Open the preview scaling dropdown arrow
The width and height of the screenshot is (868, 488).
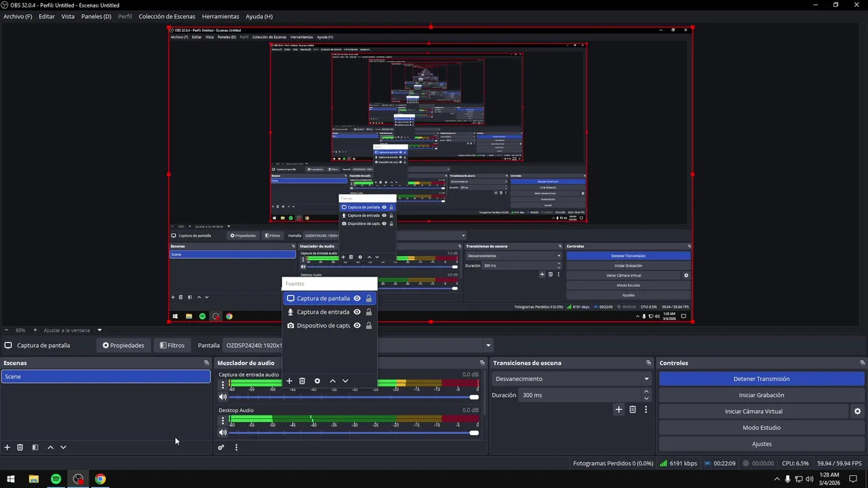point(99,330)
